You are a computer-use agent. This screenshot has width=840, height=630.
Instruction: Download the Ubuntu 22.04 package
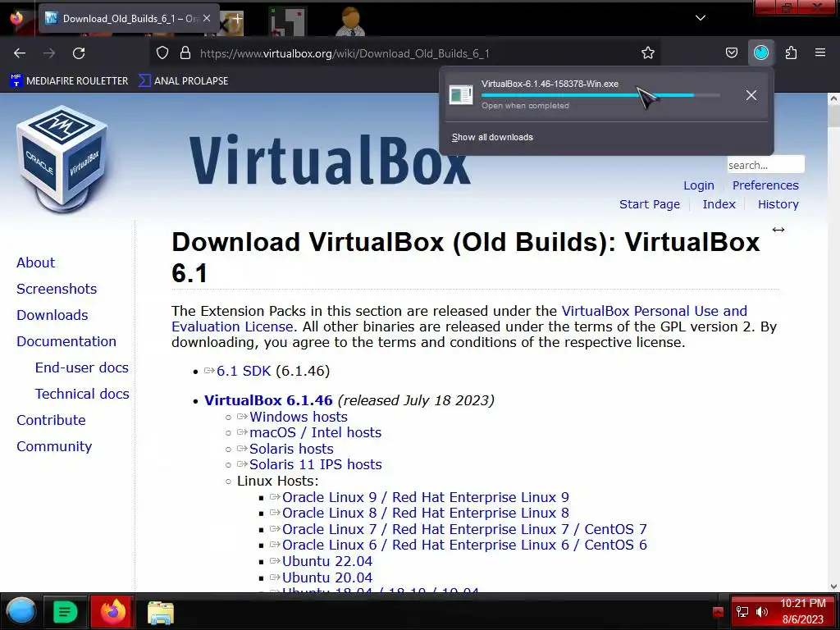pyautogui.click(x=327, y=561)
